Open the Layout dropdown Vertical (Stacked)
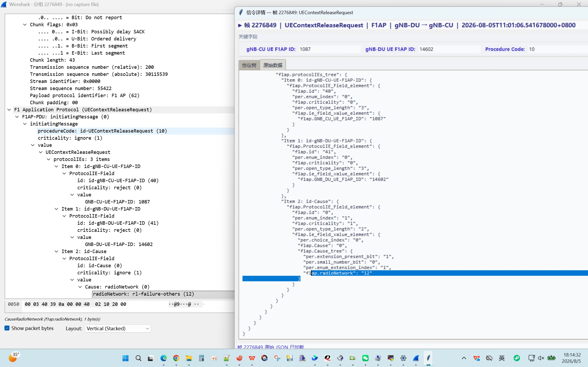The image size is (588, 367). [118, 328]
